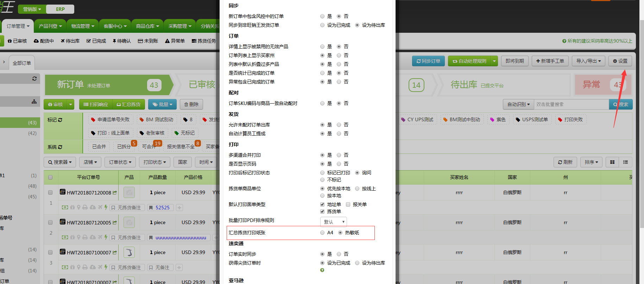Screen dimensions: 644x284
Task: Tick checkbox for order HWT201807120008
Action: pyautogui.click(x=50, y=193)
